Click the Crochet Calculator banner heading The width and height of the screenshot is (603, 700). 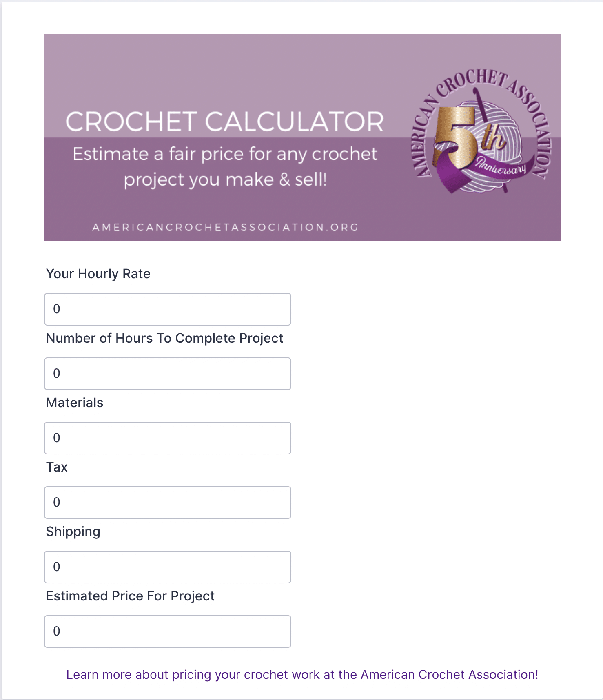coord(225,122)
